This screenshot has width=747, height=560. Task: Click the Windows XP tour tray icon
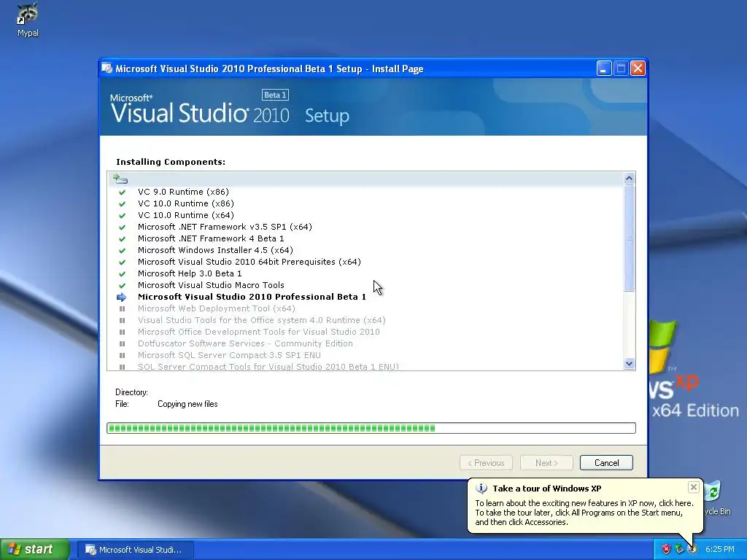coord(692,549)
